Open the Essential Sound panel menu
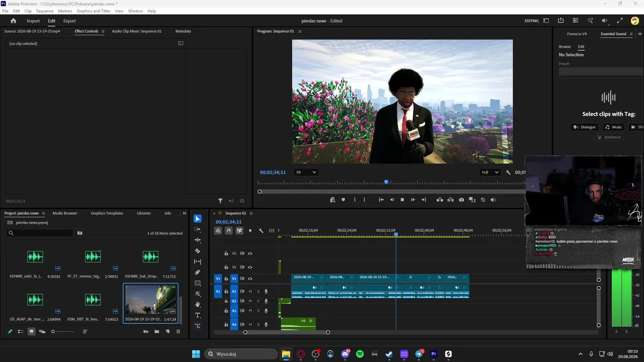Image resolution: width=644 pixels, height=362 pixels. [x=631, y=34]
